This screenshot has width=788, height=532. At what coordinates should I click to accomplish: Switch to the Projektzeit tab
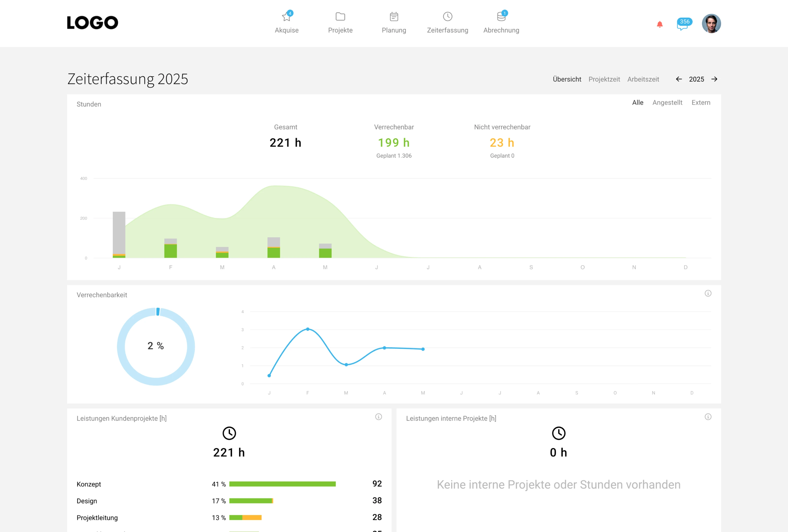coord(604,79)
